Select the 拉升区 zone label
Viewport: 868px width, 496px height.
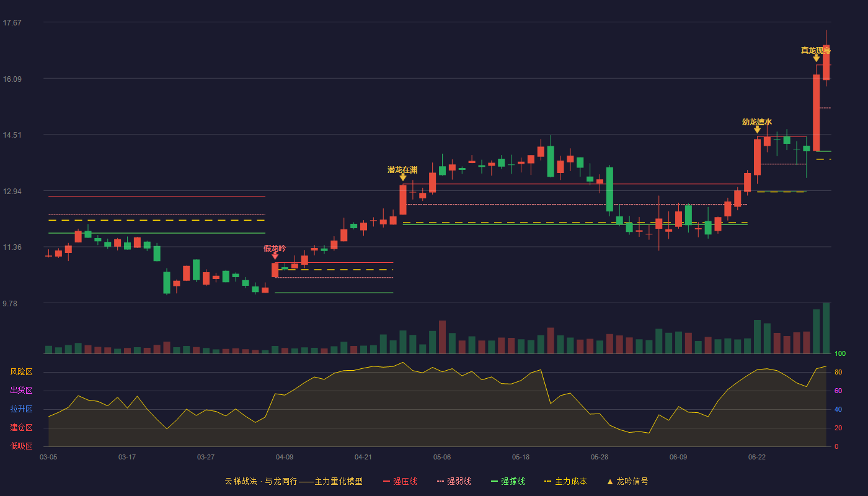22,409
